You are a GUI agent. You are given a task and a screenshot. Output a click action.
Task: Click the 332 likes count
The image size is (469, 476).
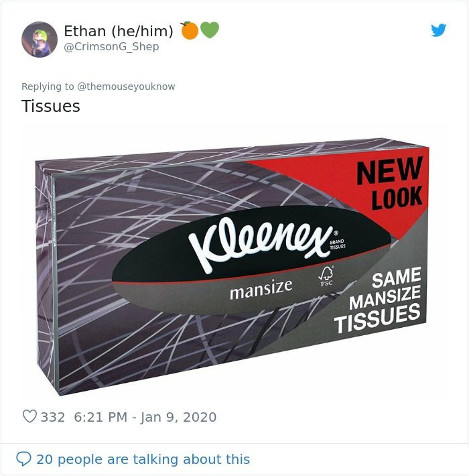click(x=53, y=417)
